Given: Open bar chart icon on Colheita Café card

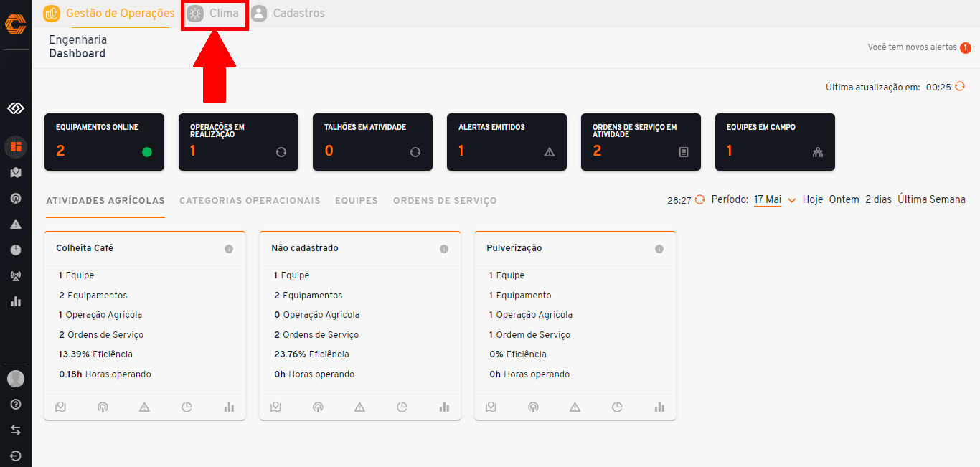Looking at the screenshot, I should pos(229,407).
